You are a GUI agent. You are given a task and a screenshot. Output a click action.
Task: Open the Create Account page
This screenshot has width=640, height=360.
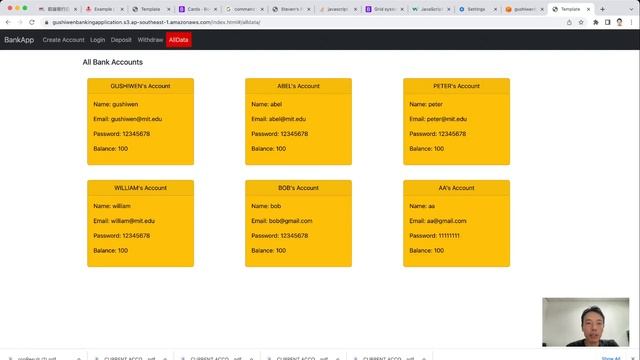(x=63, y=40)
